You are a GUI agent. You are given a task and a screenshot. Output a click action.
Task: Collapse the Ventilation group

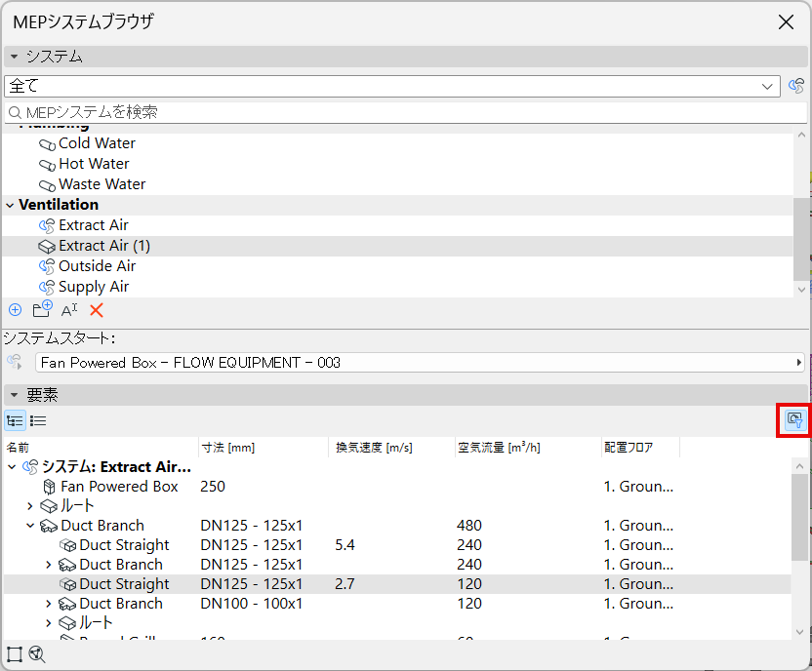point(10,206)
